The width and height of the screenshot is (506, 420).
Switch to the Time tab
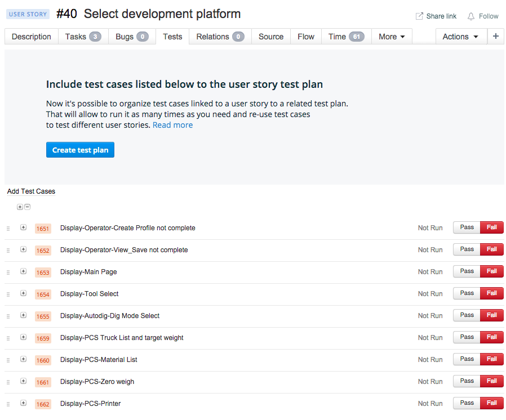click(x=347, y=37)
